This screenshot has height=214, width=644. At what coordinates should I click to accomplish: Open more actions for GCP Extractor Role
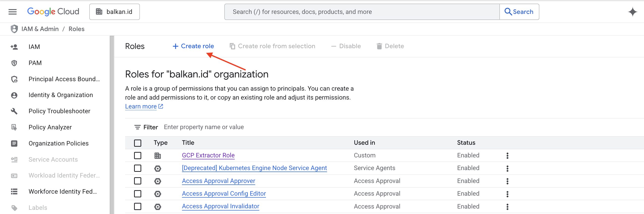[507, 156]
